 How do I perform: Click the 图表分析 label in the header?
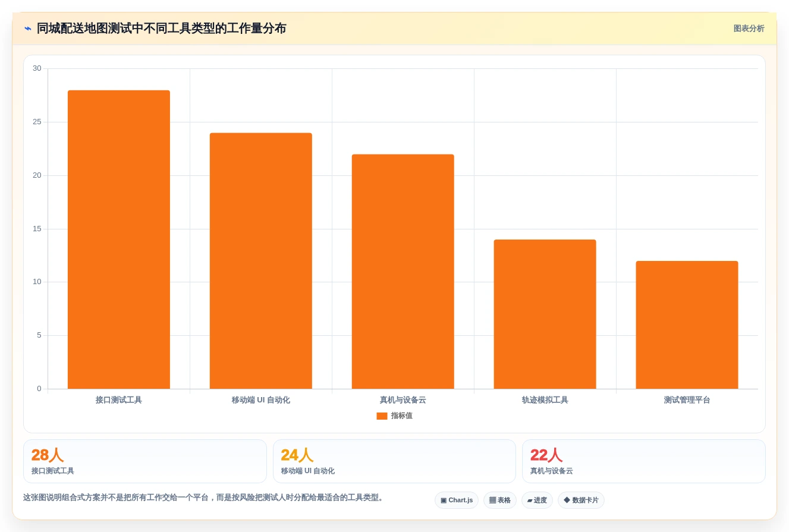click(x=749, y=29)
